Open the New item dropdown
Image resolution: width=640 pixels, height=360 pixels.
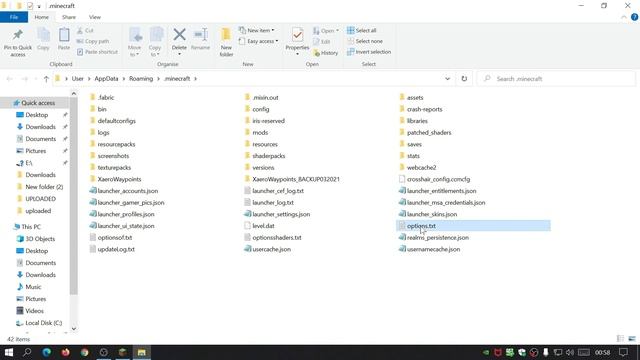(256, 31)
